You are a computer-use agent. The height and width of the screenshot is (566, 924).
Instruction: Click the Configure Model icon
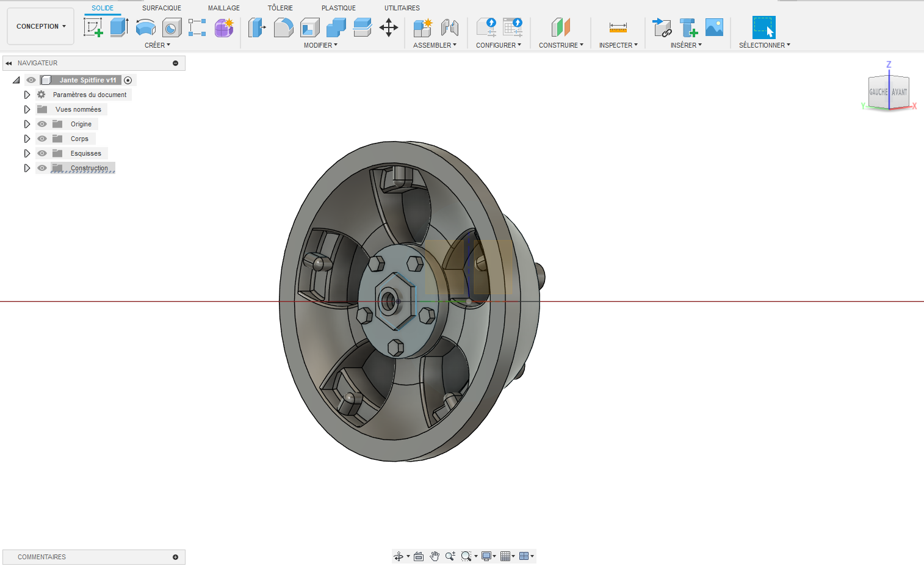click(486, 27)
